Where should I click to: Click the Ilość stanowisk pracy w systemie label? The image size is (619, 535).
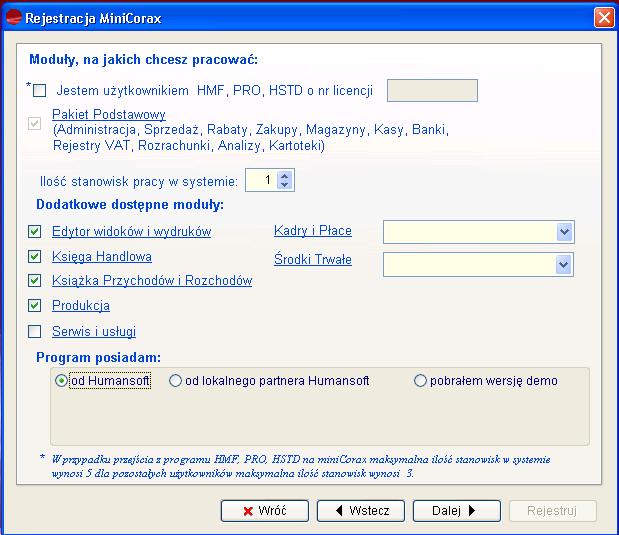click(x=139, y=181)
